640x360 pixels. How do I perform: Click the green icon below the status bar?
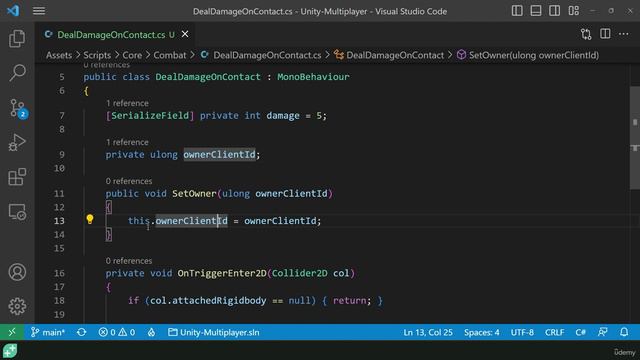coord(10,350)
